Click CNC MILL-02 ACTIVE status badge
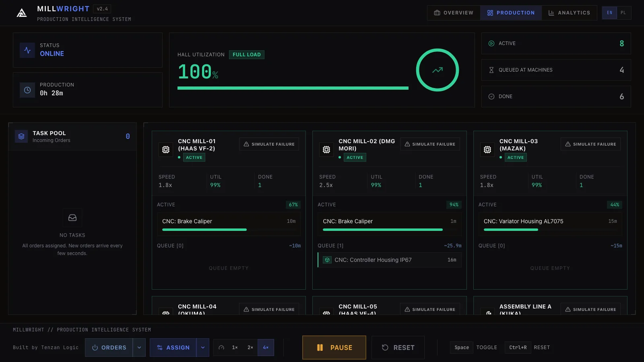This screenshot has width=644, height=362. pos(355,158)
